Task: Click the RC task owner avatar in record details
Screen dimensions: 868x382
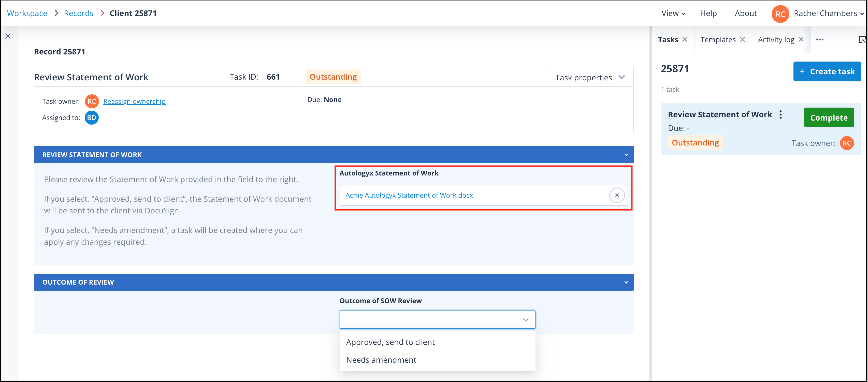Action: coord(92,101)
